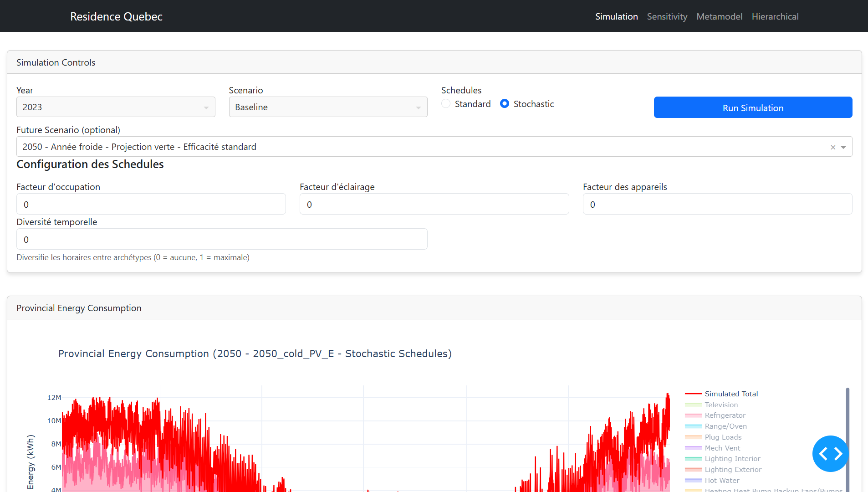Click the Provincial Energy Consumption chart title
This screenshot has height=492, width=868.
255,354
